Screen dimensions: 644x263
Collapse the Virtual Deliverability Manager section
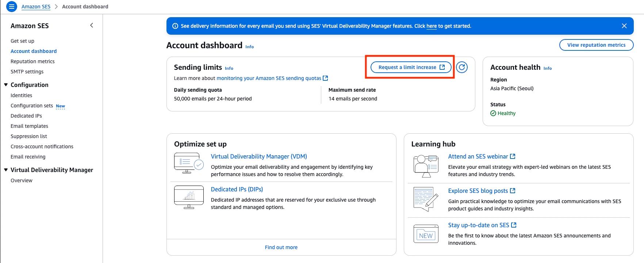(x=6, y=170)
